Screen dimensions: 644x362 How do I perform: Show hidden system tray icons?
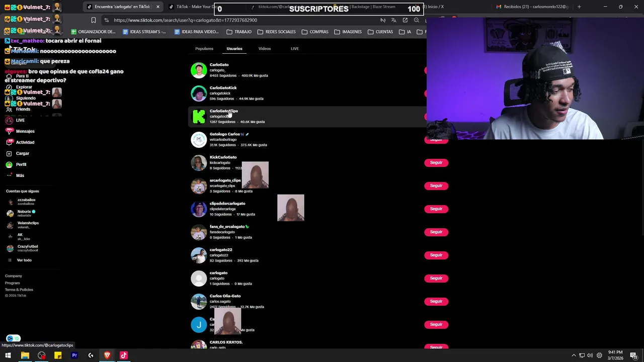[574, 355]
